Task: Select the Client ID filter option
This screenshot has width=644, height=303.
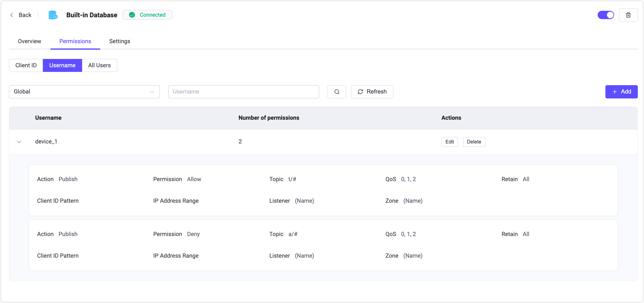Action: point(26,65)
